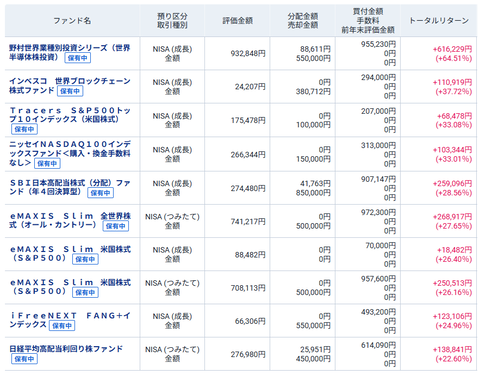
Task: Click the (+37.72%) return percentage
Action: click(454, 92)
